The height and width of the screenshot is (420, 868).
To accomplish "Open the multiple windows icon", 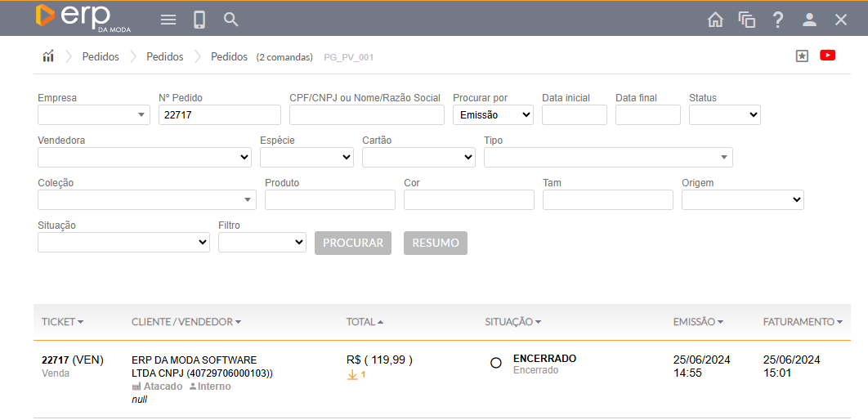I will click(x=746, y=20).
